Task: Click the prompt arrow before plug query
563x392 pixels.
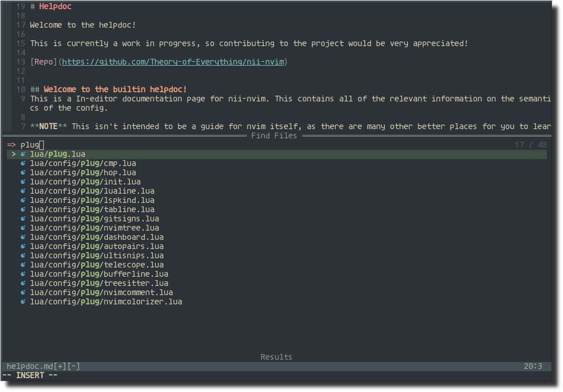Action: coord(12,145)
